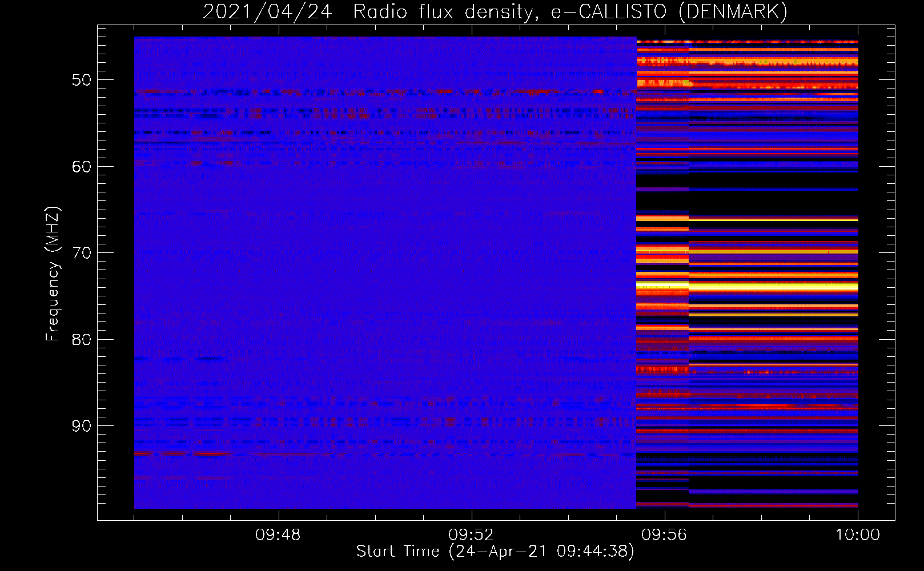Click the 90 frequency tick label

pos(82,426)
